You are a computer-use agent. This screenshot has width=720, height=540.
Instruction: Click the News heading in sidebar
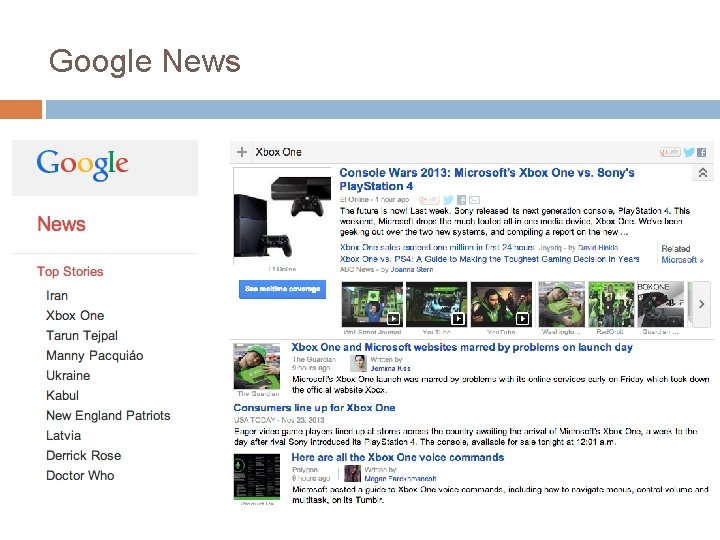coord(62,224)
